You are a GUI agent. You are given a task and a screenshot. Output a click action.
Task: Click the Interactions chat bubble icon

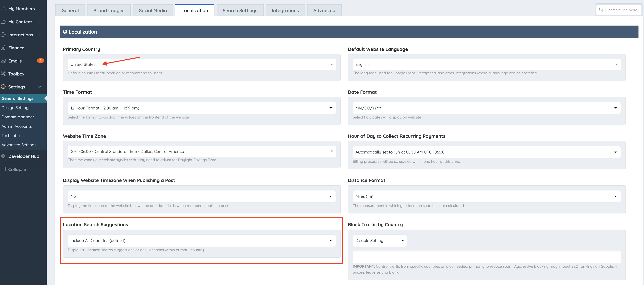click(3, 35)
